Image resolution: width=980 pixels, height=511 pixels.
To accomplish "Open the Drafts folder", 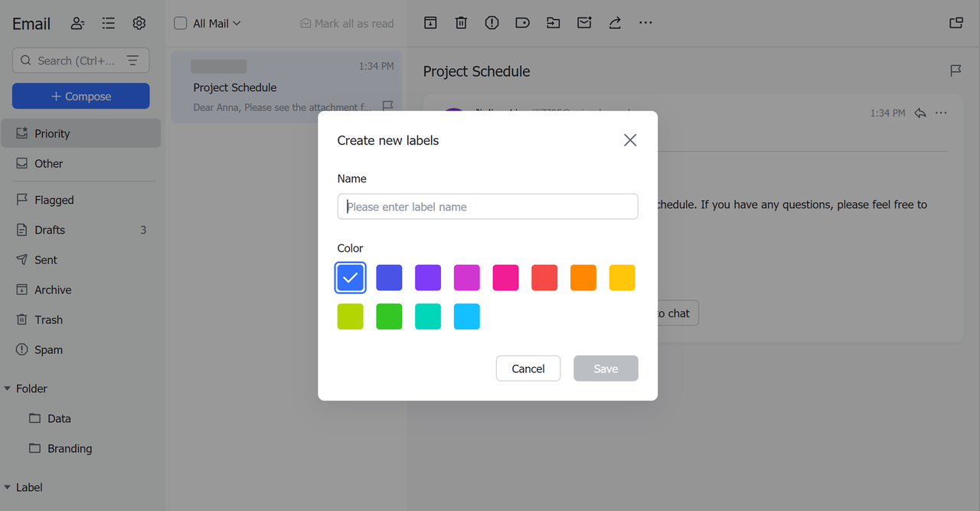I will [x=50, y=230].
